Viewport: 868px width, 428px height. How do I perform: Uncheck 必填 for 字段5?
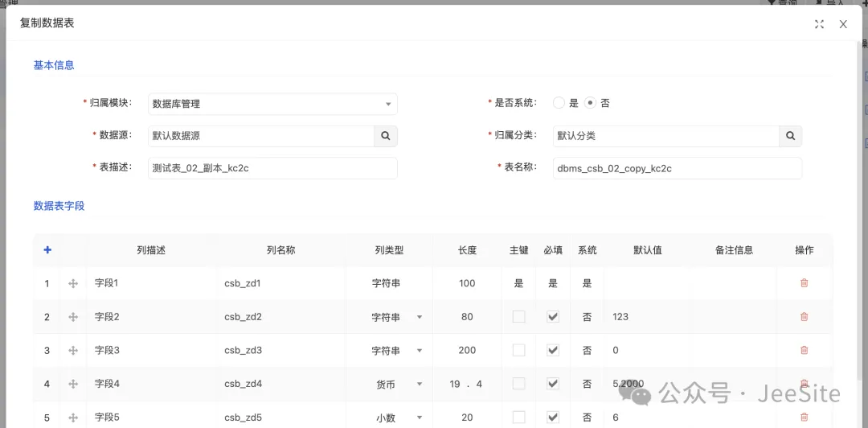coord(552,417)
